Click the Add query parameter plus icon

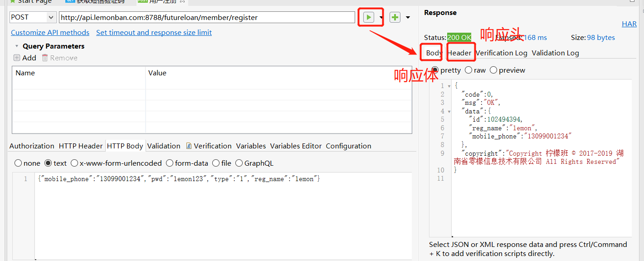(17, 58)
